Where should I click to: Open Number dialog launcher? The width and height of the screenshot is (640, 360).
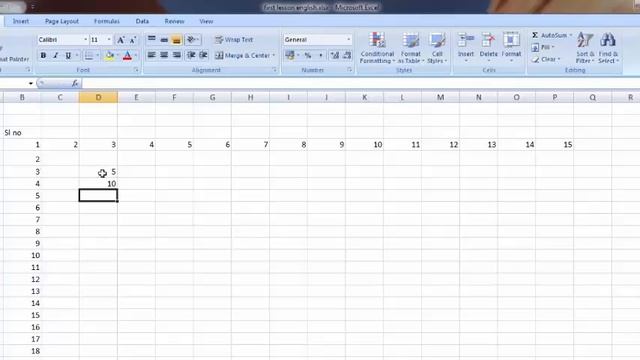tap(350, 70)
